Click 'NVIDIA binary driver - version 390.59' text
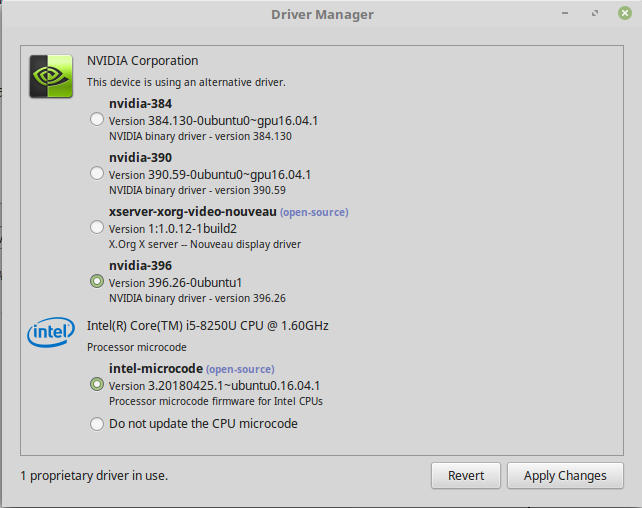Screen dimensions: 642x508 tap(197, 190)
